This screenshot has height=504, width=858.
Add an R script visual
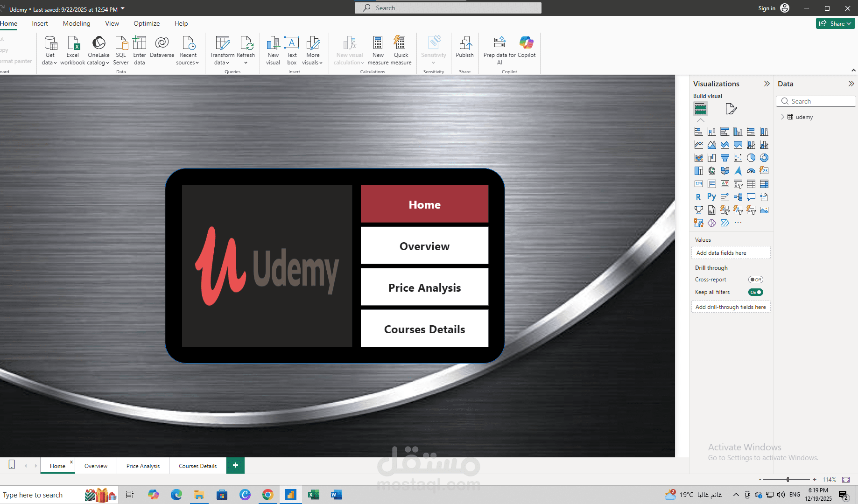pyautogui.click(x=698, y=197)
